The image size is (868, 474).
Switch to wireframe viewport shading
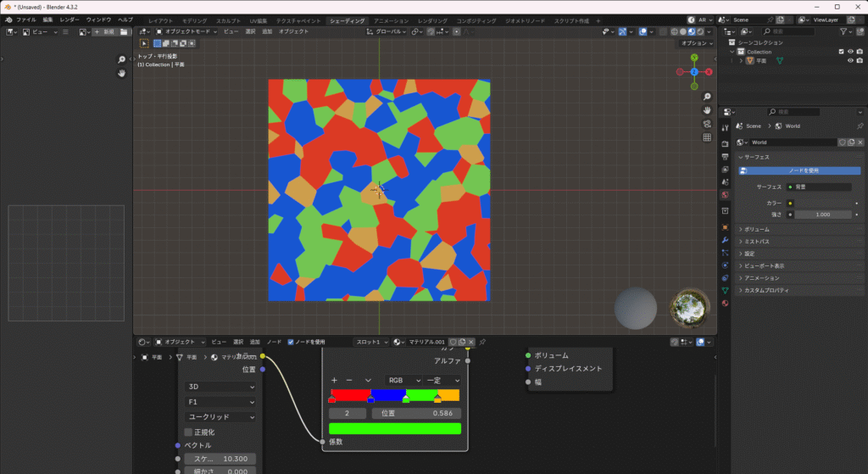tap(674, 32)
